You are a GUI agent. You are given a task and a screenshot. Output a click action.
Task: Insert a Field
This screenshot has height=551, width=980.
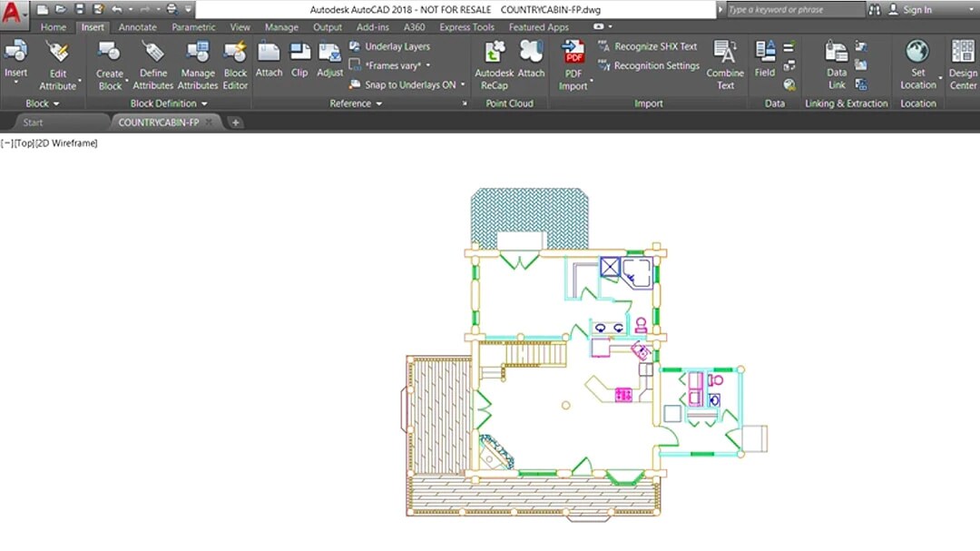click(x=765, y=60)
